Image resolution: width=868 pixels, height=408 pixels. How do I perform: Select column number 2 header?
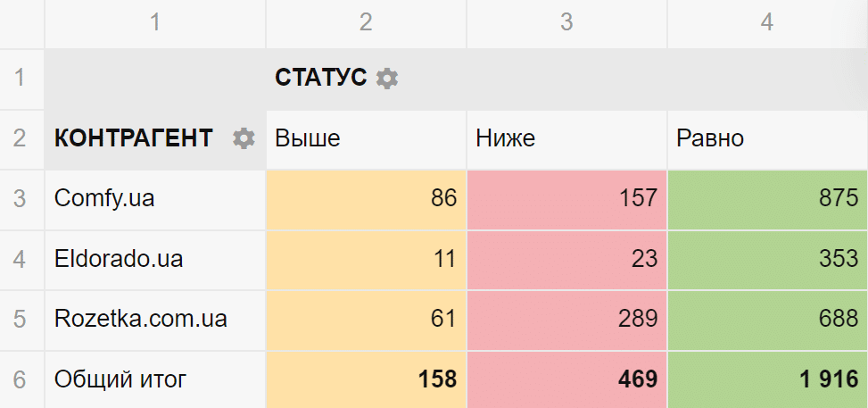pos(366,23)
